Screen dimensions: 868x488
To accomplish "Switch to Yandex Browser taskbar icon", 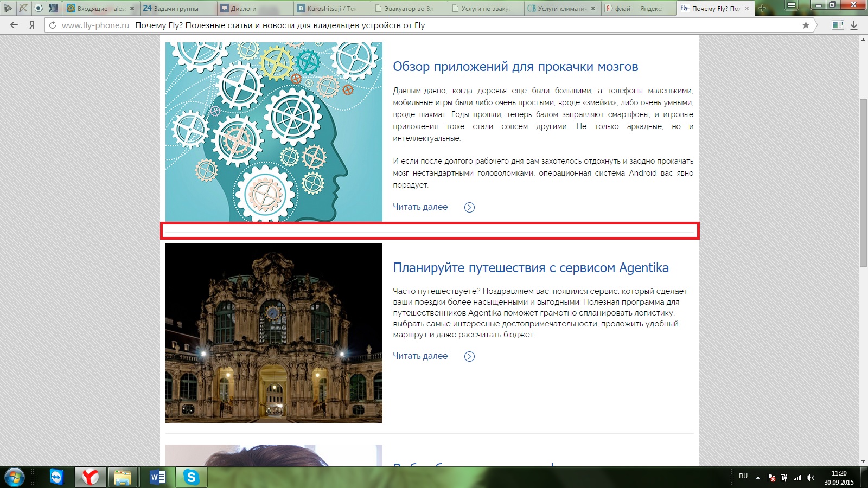I will tap(90, 477).
